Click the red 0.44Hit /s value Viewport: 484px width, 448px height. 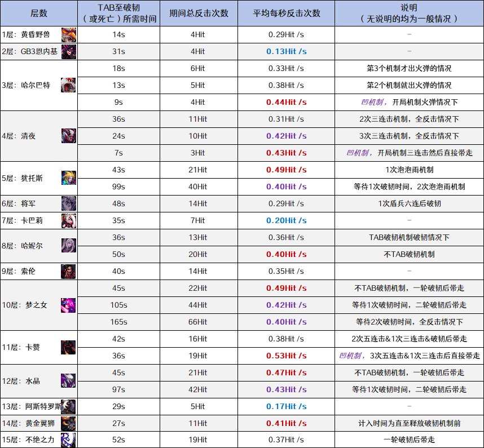[x=286, y=103]
